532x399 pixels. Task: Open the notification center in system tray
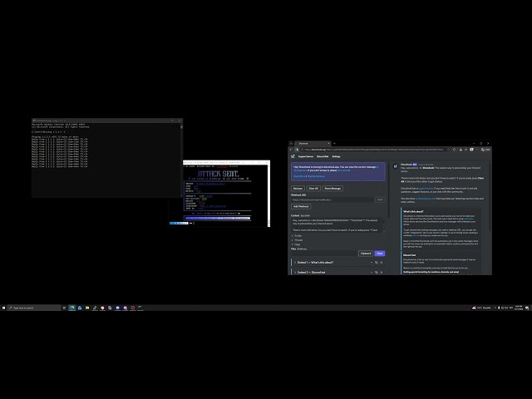coord(527,308)
